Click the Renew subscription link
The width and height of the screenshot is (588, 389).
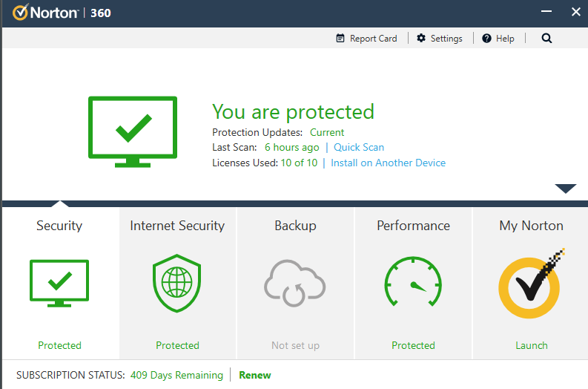coord(254,375)
